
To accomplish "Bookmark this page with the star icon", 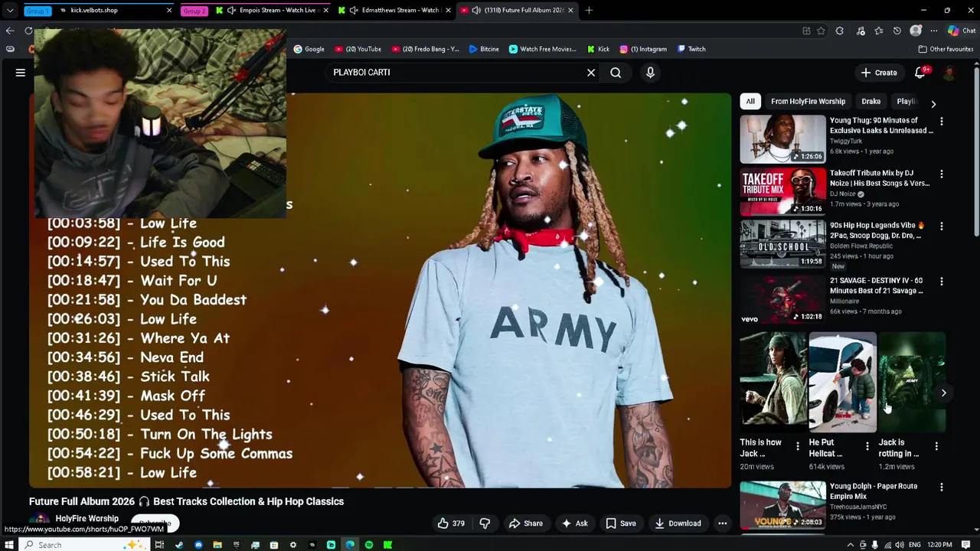I will click(x=821, y=31).
